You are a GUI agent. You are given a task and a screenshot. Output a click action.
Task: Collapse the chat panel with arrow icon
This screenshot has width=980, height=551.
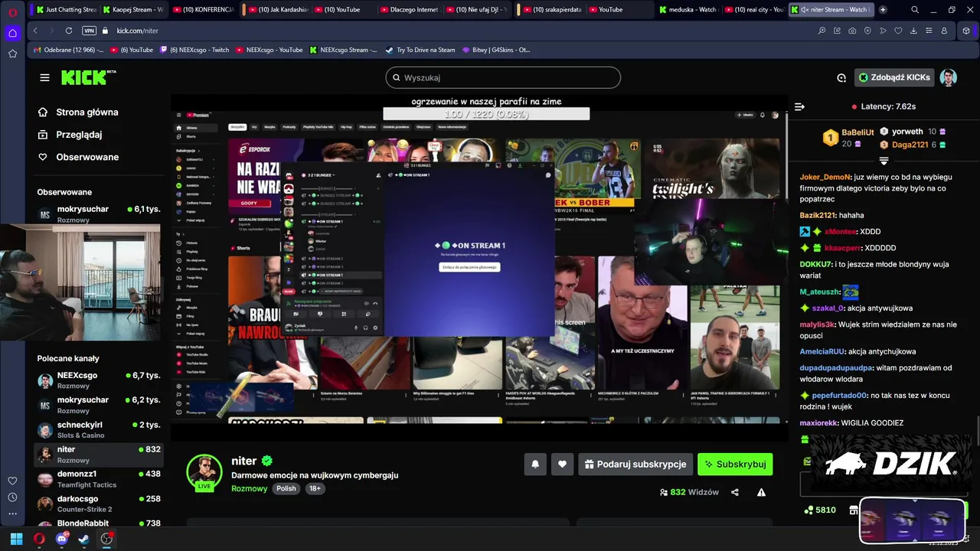click(799, 106)
